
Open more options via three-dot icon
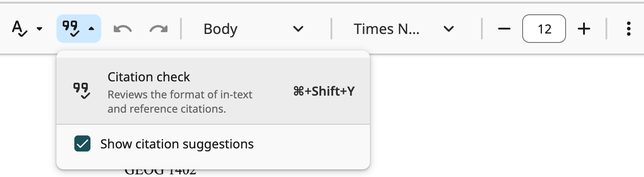(x=629, y=29)
